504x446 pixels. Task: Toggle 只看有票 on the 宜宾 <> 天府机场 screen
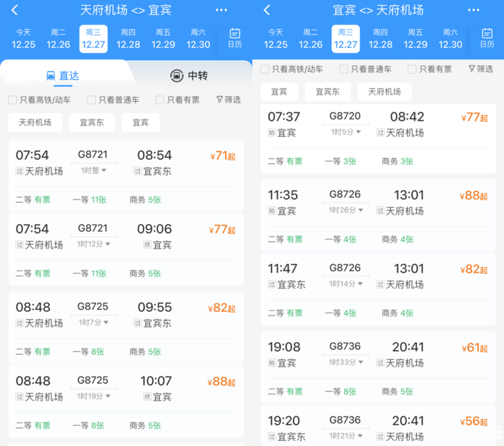(430, 69)
